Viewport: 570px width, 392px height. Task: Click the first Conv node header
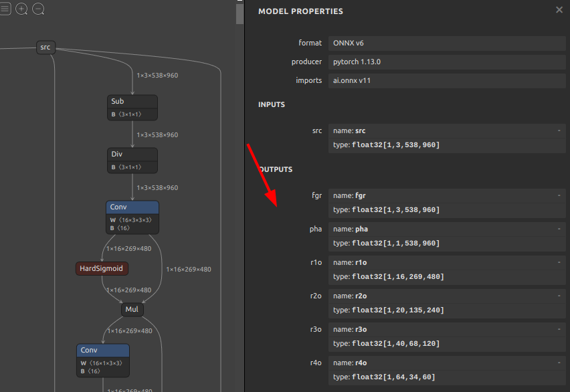(132, 207)
